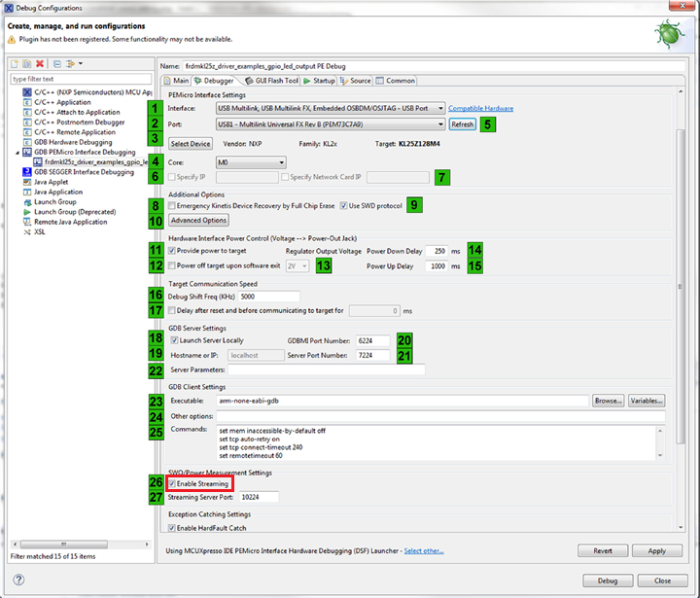Click Server Port Number field
The height and width of the screenshot is (598, 700).
pos(372,356)
